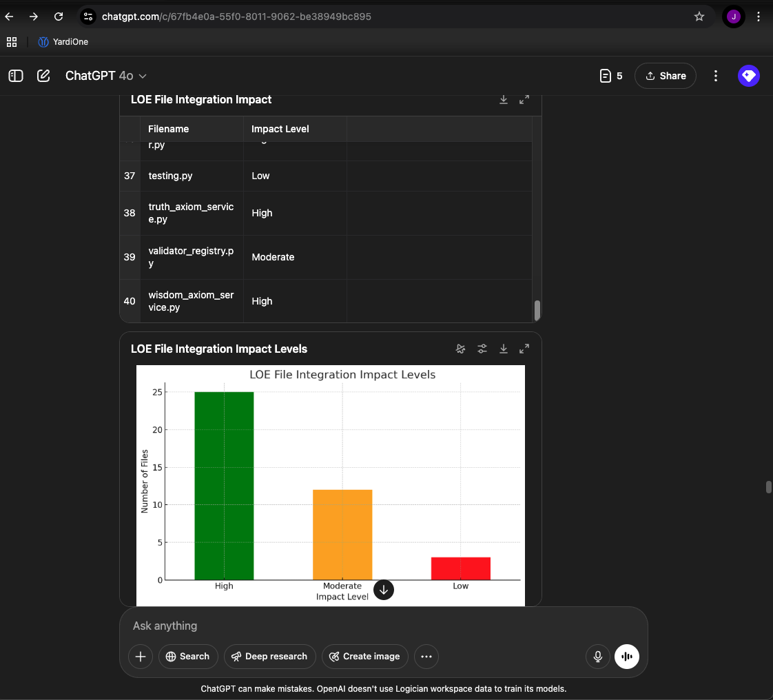This screenshot has width=773, height=700.
Task: Open the ChatGPT 4o model dropdown
Action: pos(106,75)
